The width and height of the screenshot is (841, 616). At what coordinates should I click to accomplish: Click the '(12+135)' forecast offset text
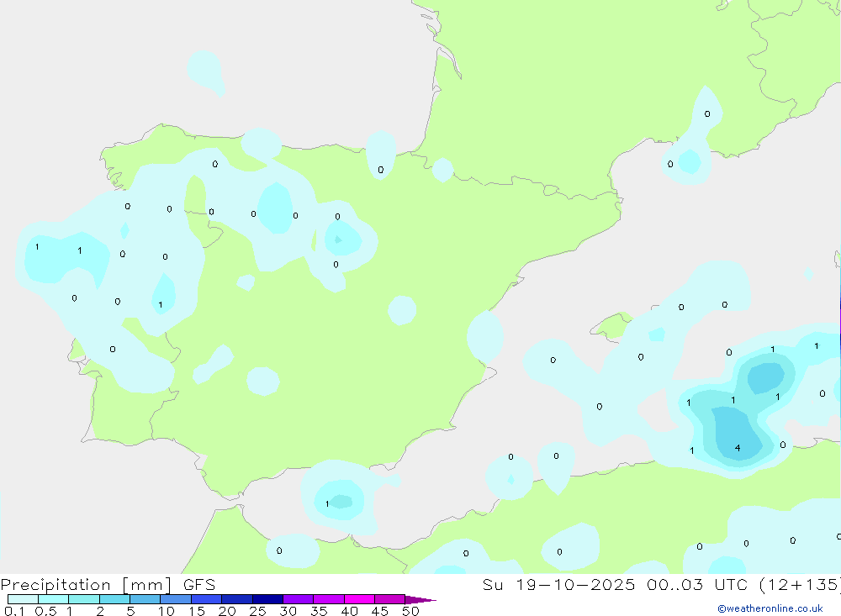[x=800, y=584]
